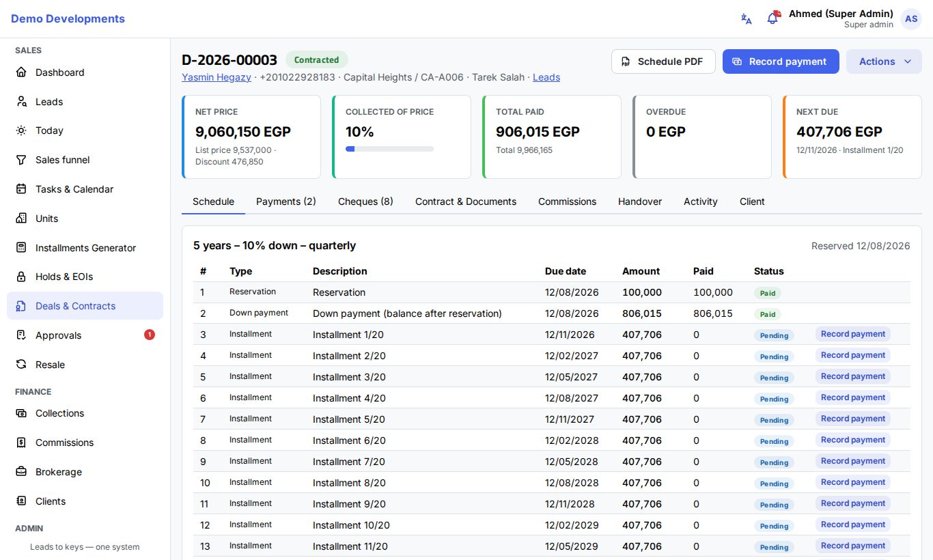Click the Next Due 407,706 EGP card

coord(852,137)
